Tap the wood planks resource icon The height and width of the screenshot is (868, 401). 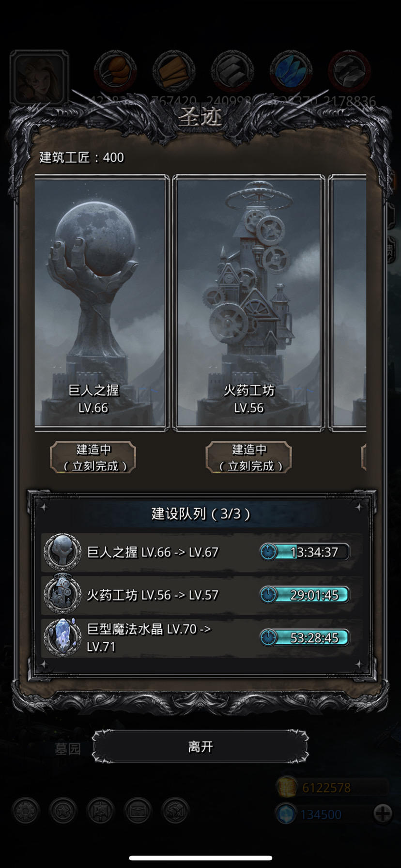[x=174, y=71]
